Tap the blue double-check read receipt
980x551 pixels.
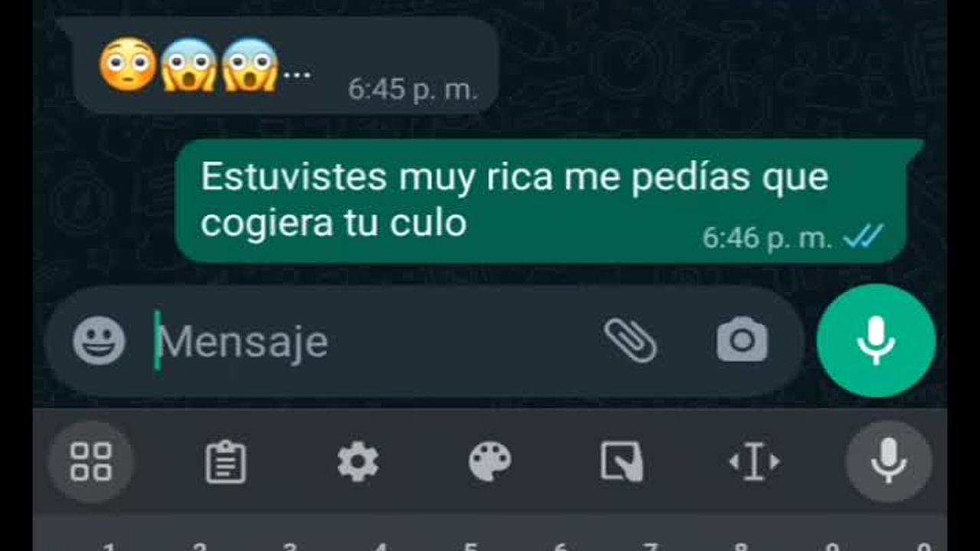[x=864, y=237]
